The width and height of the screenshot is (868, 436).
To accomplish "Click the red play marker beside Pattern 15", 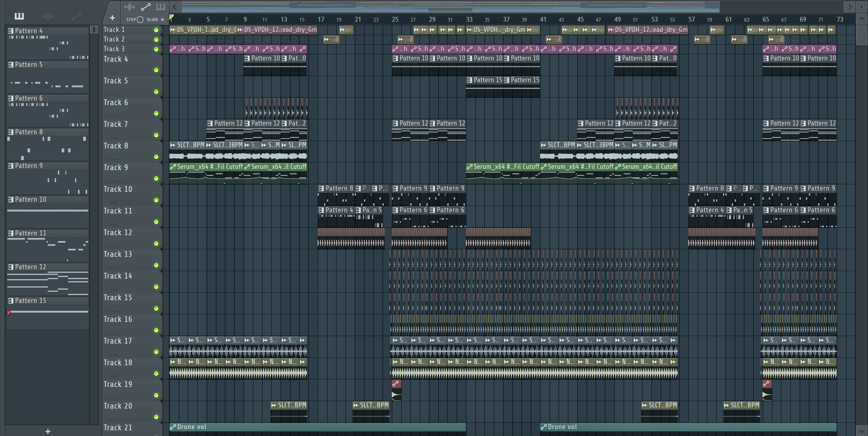I will pyautogui.click(x=9, y=313).
